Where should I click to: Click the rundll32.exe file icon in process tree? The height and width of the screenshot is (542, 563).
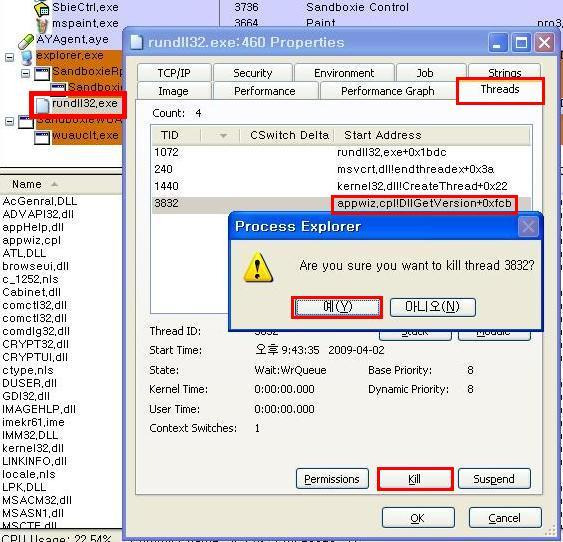pos(42,105)
